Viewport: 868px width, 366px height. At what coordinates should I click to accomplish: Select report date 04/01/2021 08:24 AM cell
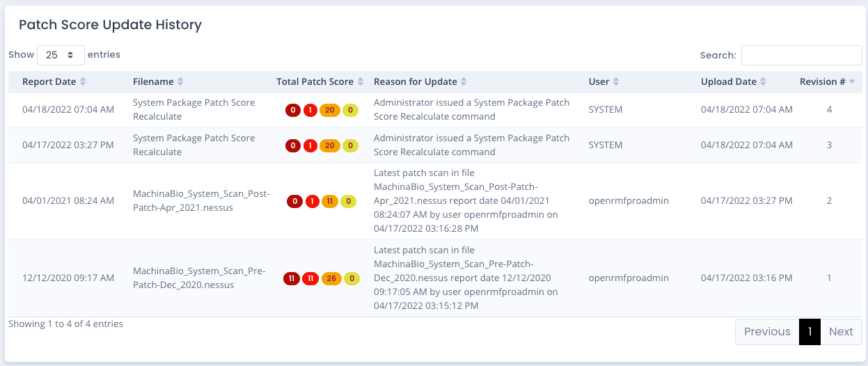pyautogui.click(x=68, y=201)
